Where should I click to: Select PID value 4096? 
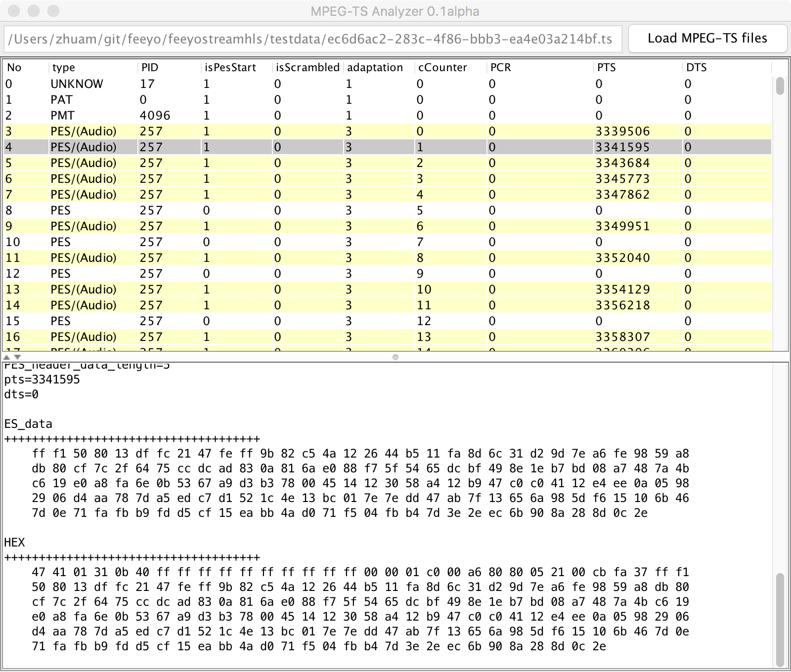[155, 116]
